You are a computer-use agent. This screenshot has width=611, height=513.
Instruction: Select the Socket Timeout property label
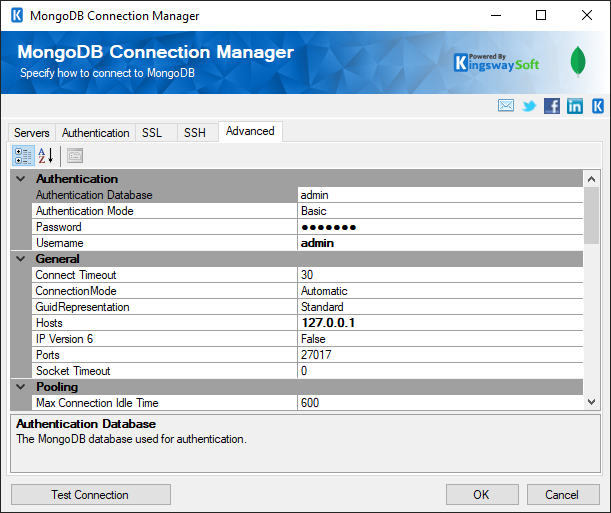tap(164, 370)
